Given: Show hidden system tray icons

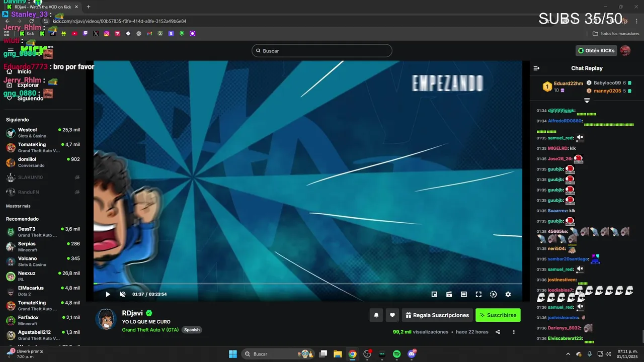Looking at the screenshot, I should pos(568,354).
